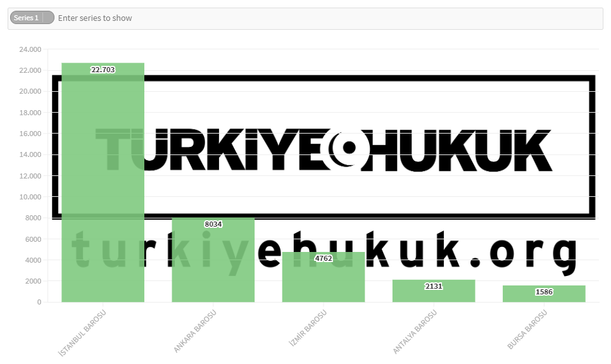The height and width of the screenshot is (364, 611).
Task: Click the 8000 y-axis tick label
Action: [33, 218]
